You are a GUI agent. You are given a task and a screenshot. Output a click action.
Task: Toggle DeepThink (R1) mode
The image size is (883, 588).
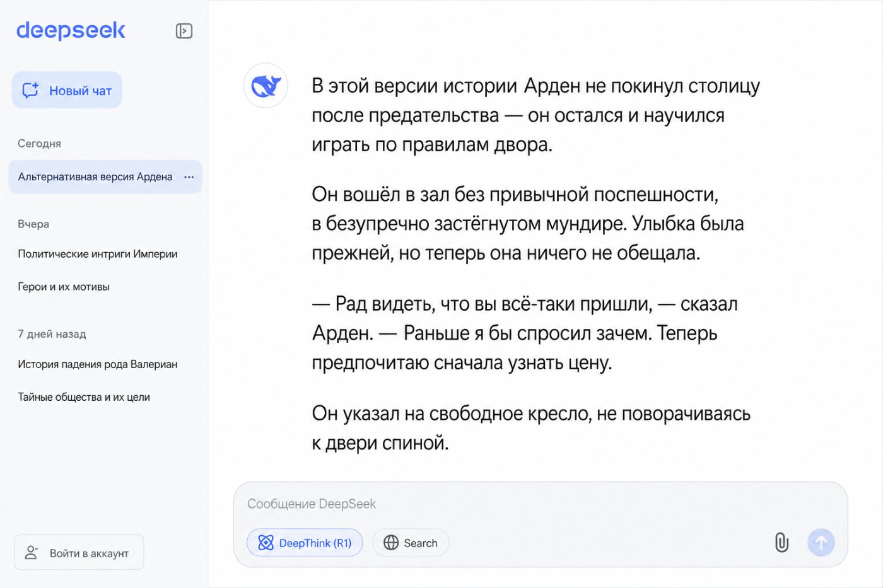coord(305,543)
